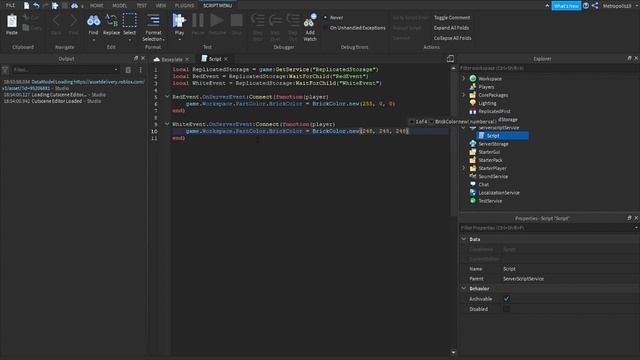Expand the StarterPlayer tree node
This screenshot has width=640, height=360.
[463, 168]
